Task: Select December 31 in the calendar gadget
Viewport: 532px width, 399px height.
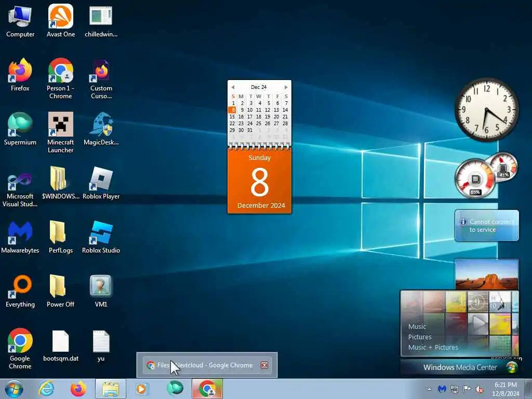Action: [250, 130]
